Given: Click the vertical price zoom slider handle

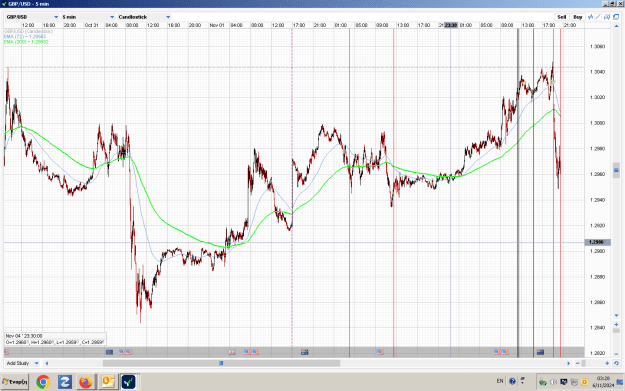Looking at the screenshot, I should click(x=616, y=330).
